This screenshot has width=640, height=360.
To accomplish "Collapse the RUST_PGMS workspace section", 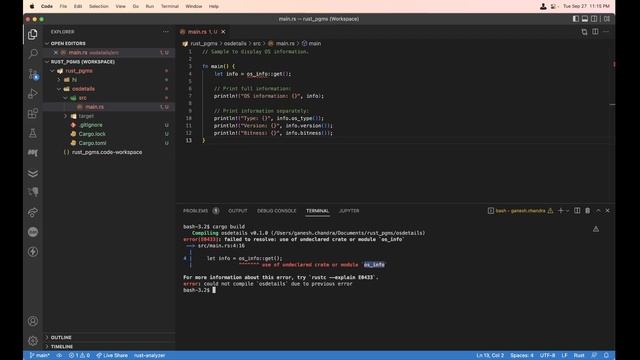I will coord(47,62).
